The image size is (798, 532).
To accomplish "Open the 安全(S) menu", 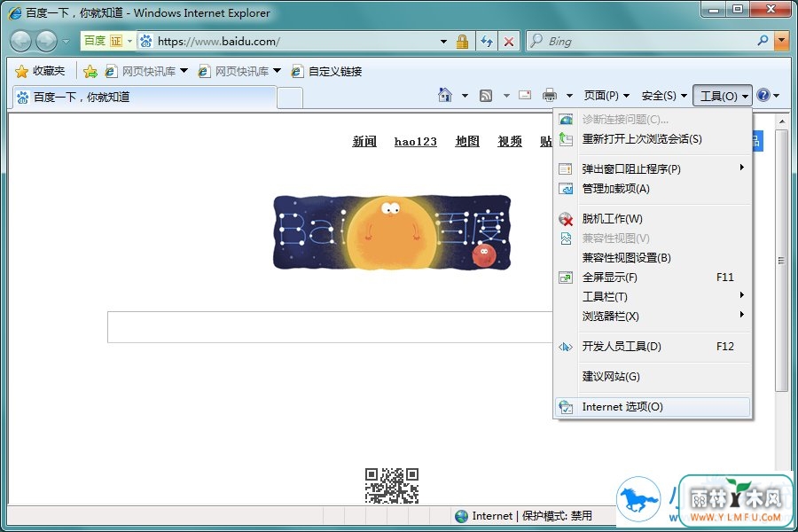I will [664, 95].
